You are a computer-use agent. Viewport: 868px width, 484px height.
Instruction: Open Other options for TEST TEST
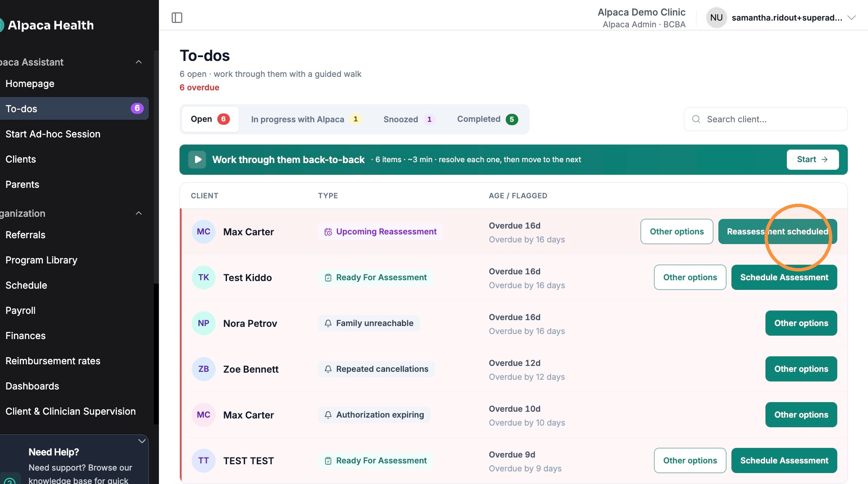(x=690, y=460)
